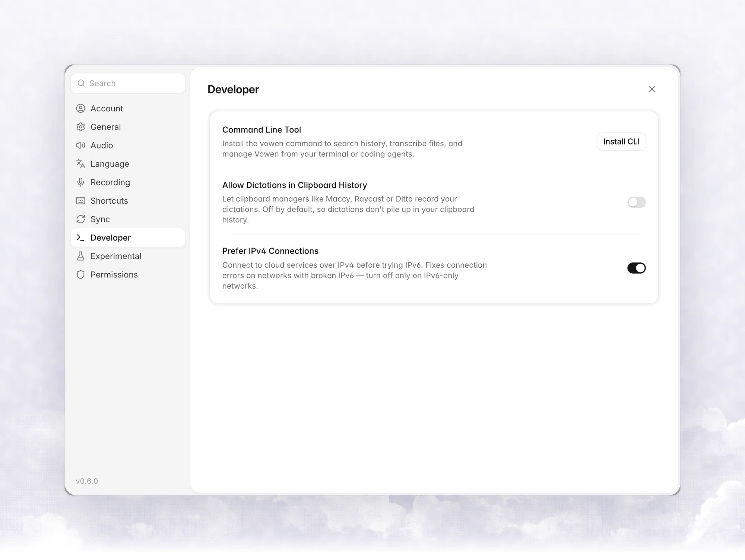745x560 pixels.
Task: Close the Developer settings panel
Action: [x=652, y=89]
